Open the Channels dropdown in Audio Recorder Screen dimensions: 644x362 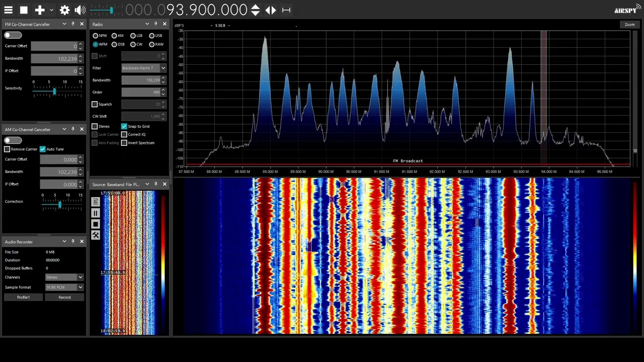[x=64, y=277]
